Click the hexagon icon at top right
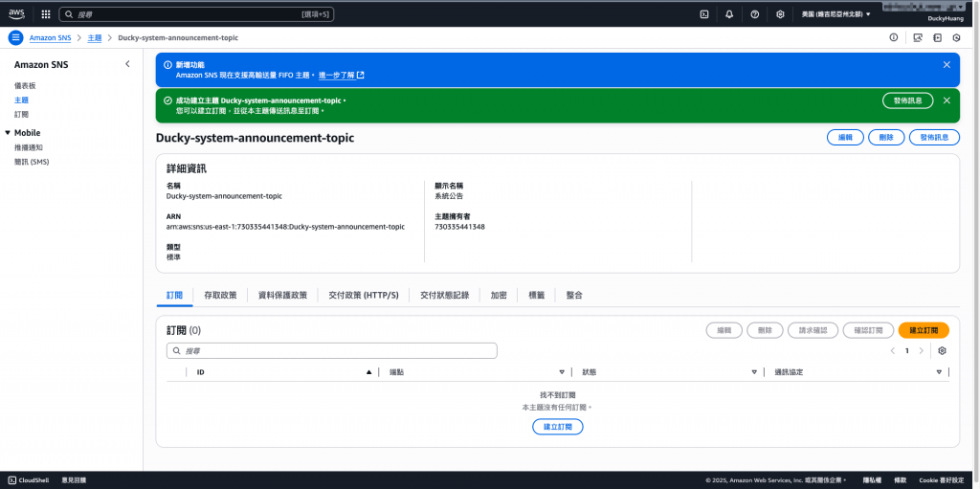This screenshot has width=980, height=489. [x=956, y=37]
